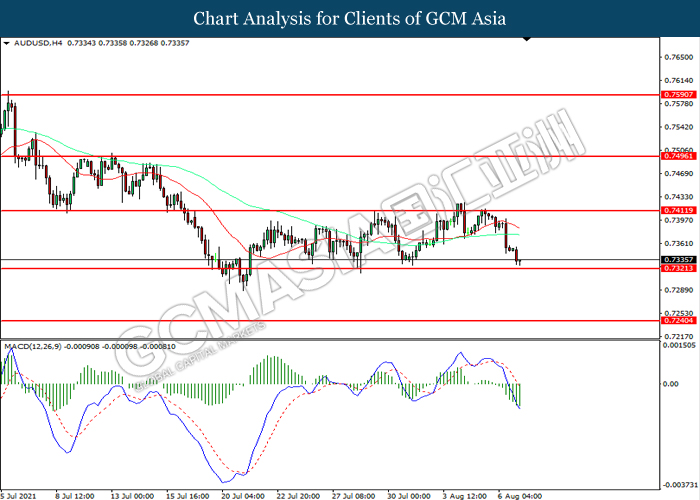This screenshot has width=700, height=500.
Task: Click the 15 Jul 16:00 time label
Action: [x=188, y=496]
